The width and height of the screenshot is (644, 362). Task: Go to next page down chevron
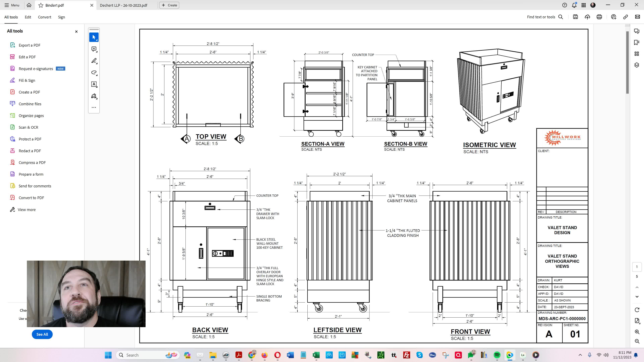click(x=637, y=296)
